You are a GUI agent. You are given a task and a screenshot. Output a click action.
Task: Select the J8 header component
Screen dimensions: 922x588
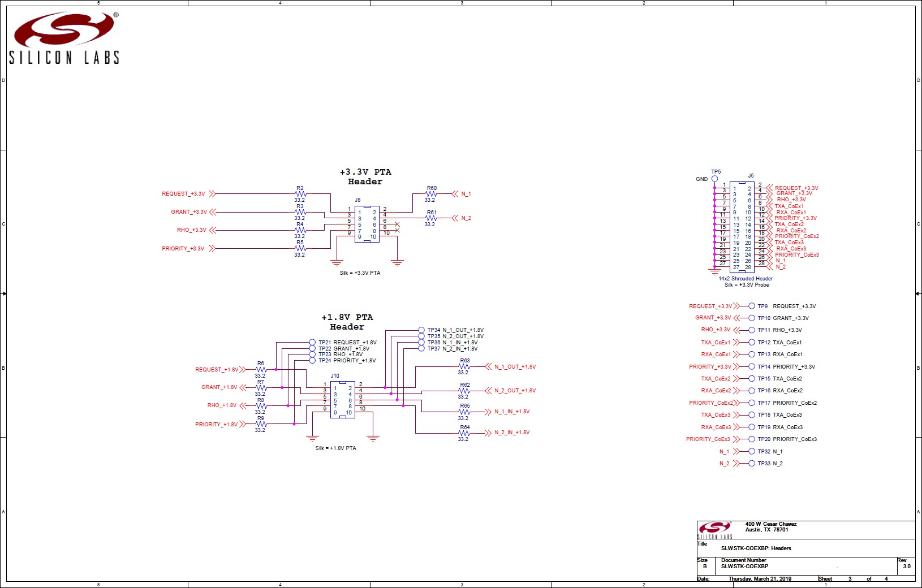367,224
